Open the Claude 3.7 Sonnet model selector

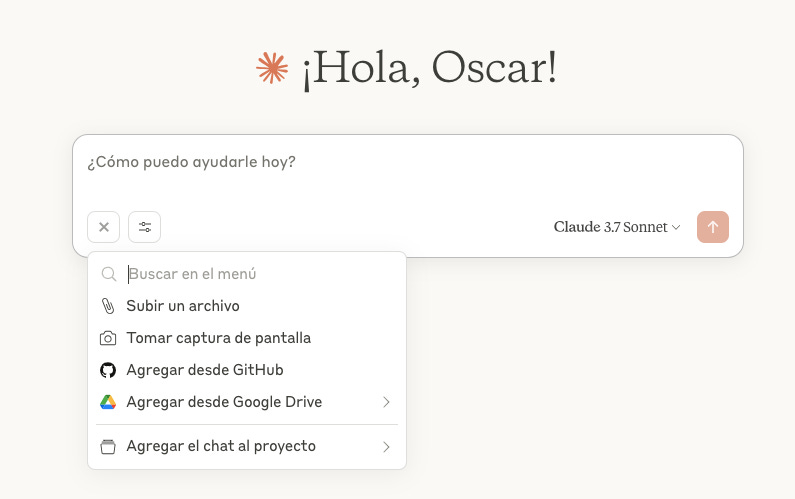617,227
